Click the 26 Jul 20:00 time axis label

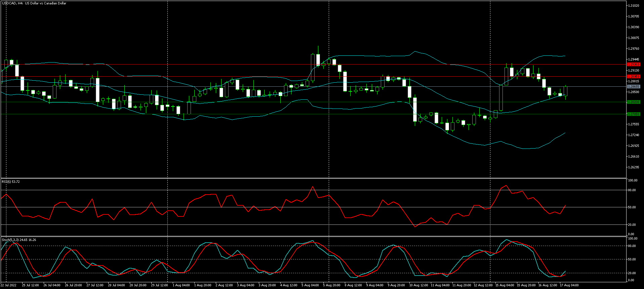[x=73, y=285]
